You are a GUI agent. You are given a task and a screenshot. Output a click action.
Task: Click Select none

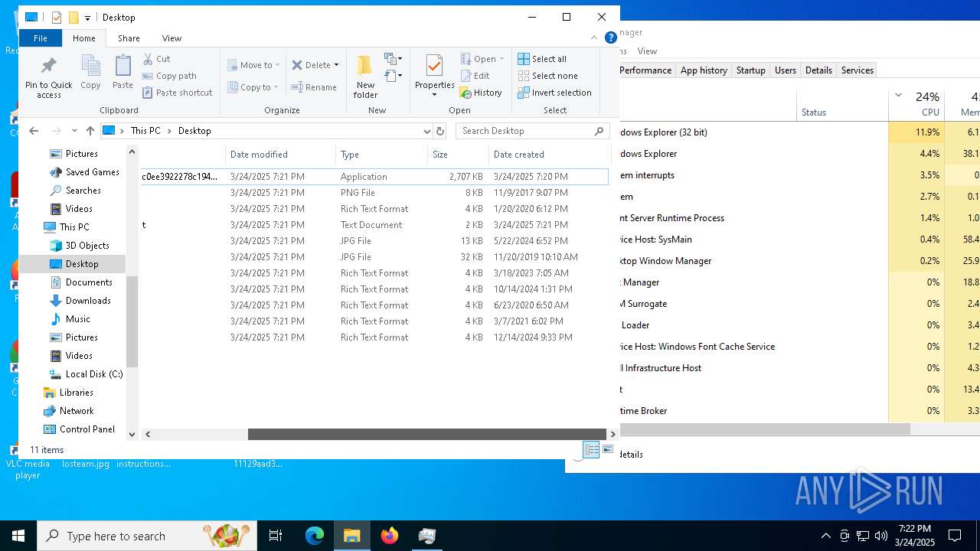point(547,76)
